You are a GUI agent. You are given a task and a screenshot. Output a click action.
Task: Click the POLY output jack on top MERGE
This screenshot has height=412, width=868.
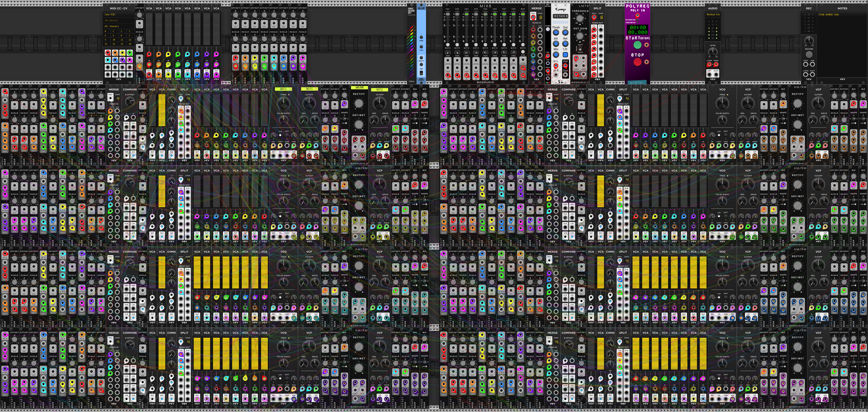click(533, 17)
